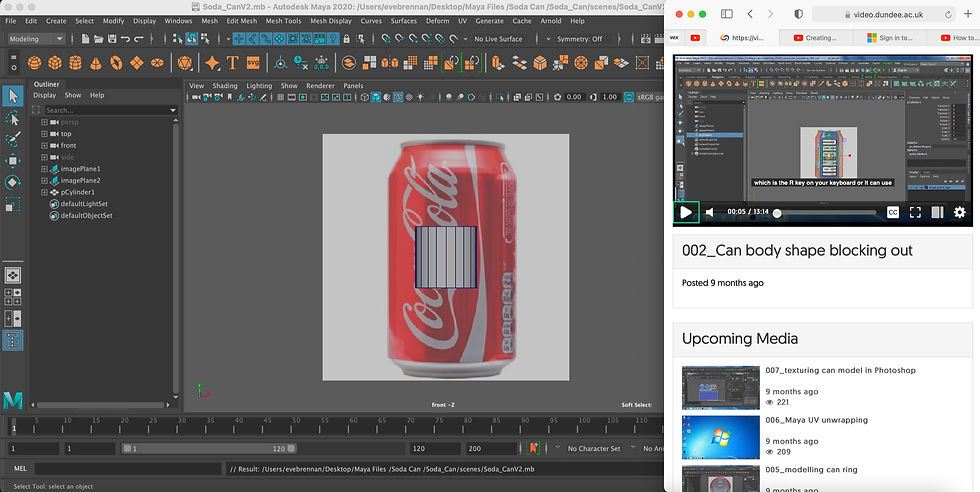
Task: Expand pCylinder1 in Outliner
Action: 44,193
